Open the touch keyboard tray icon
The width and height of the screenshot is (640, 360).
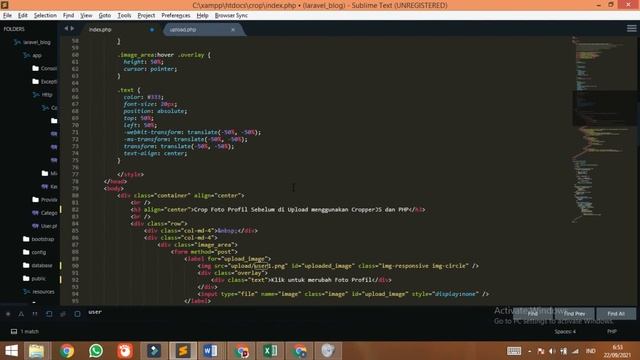pyautogui.click(x=514, y=351)
